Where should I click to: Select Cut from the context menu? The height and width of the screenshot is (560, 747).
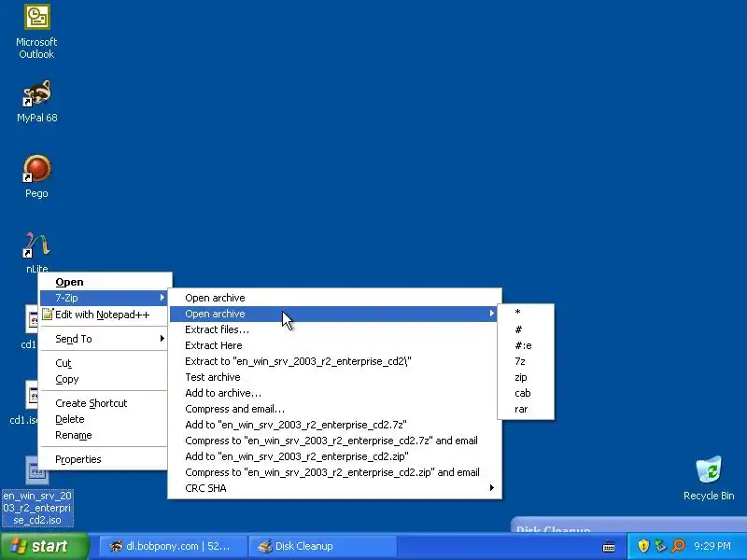point(104,363)
